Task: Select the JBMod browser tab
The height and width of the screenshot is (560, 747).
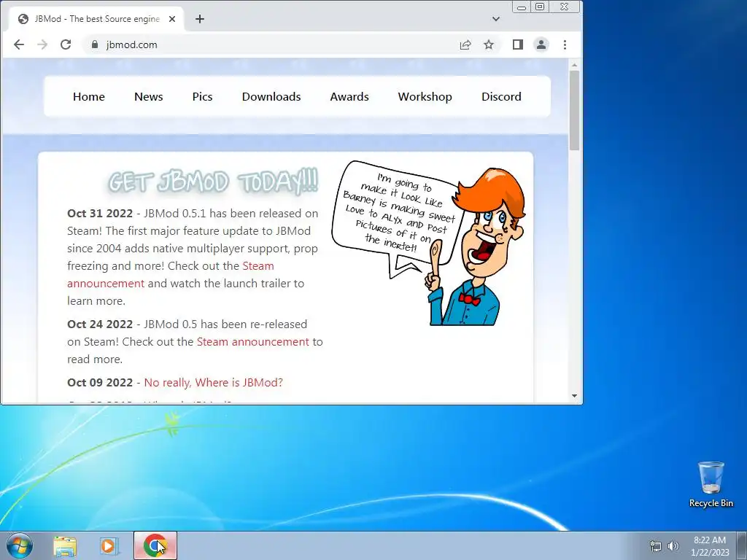Action: 97,19
